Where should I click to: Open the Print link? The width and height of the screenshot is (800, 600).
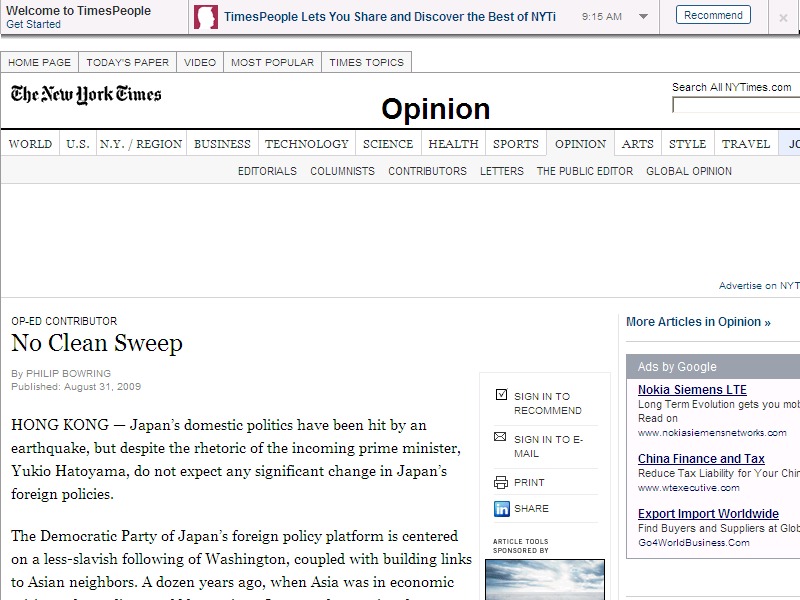529,483
